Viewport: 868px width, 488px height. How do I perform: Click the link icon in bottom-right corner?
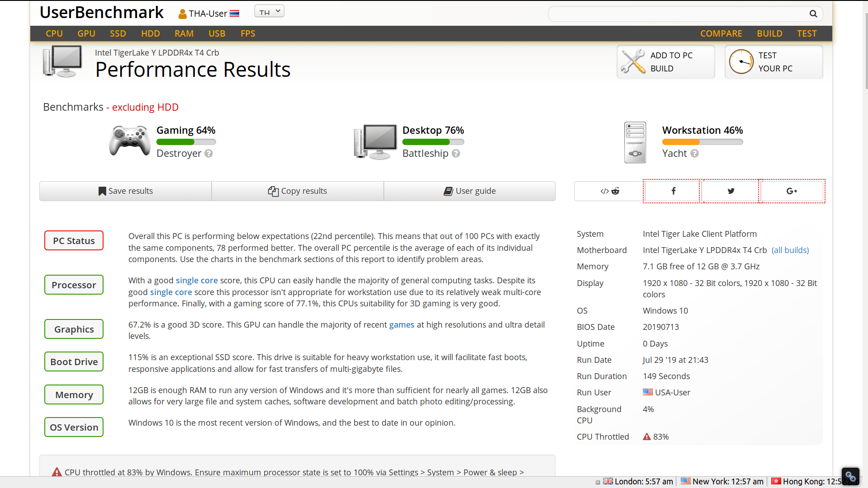pos(850,476)
